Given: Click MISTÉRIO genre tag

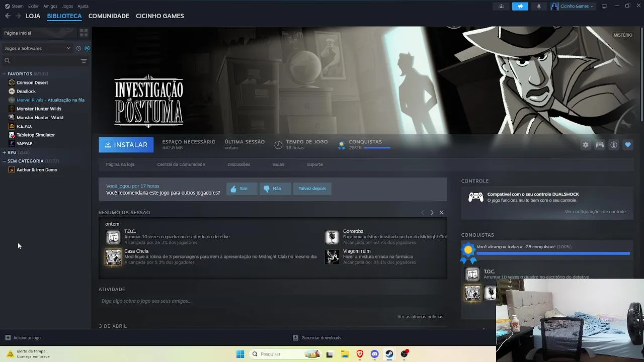Looking at the screenshot, I should click(x=623, y=35).
